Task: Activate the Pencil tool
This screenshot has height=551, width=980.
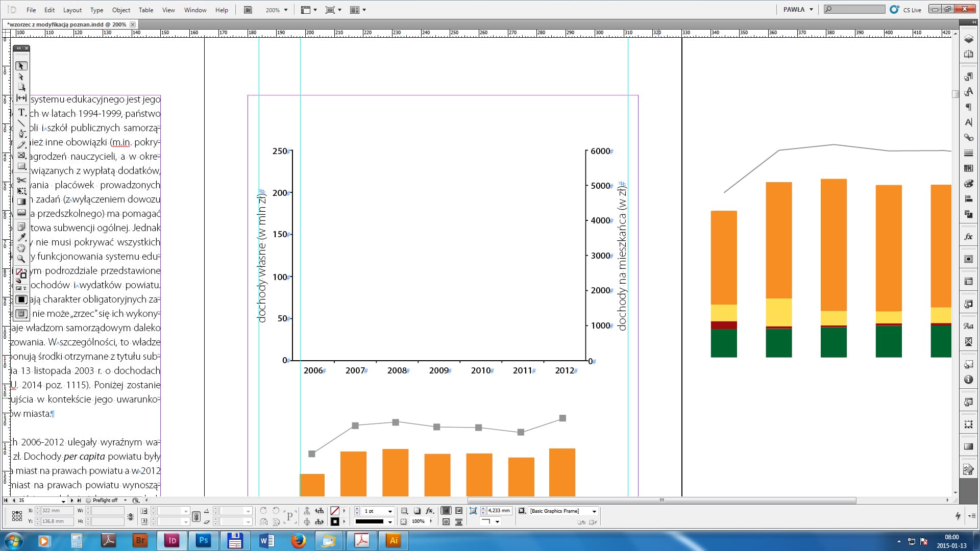Action: click(x=21, y=145)
